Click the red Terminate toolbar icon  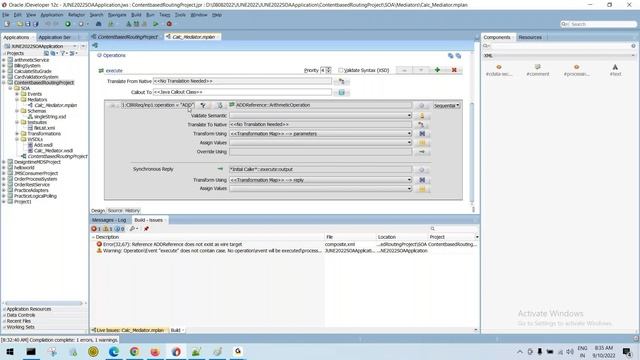169,24
